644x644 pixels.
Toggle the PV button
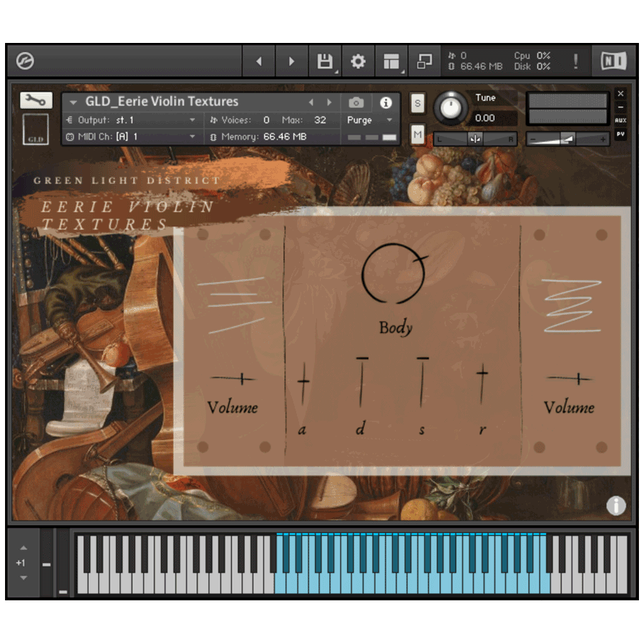620,134
